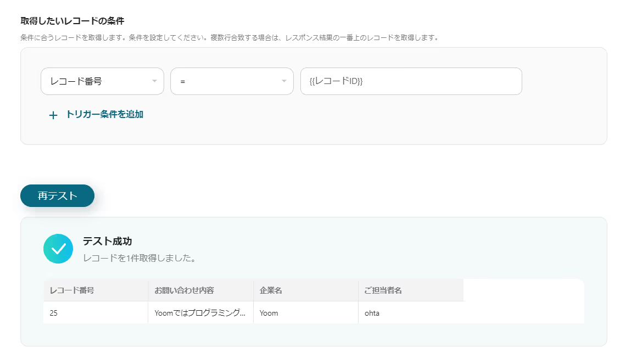Image resolution: width=626 pixels, height=364 pixels.
Task: Select the Yoomではプログラミング... cell
Action: (x=201, y=312)
